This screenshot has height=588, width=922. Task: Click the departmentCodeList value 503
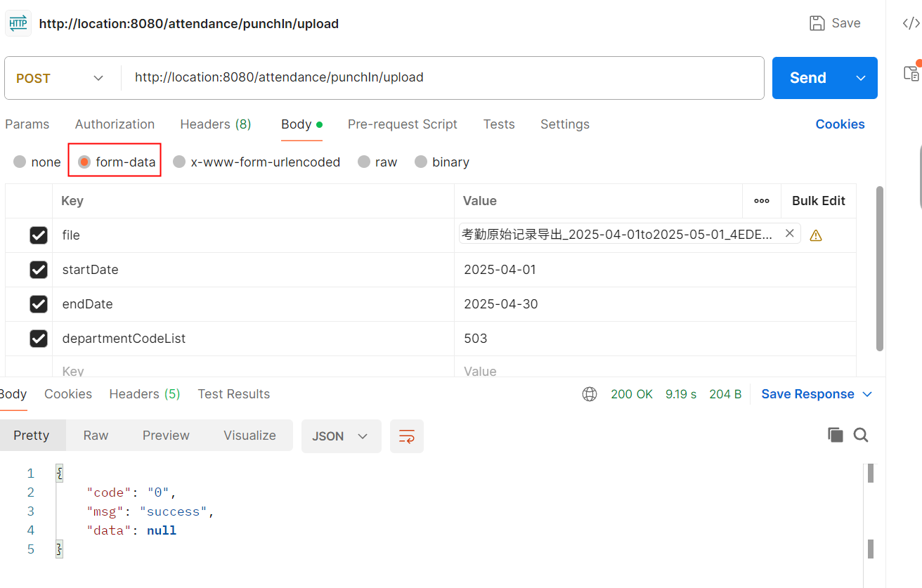tap(476, 339)
